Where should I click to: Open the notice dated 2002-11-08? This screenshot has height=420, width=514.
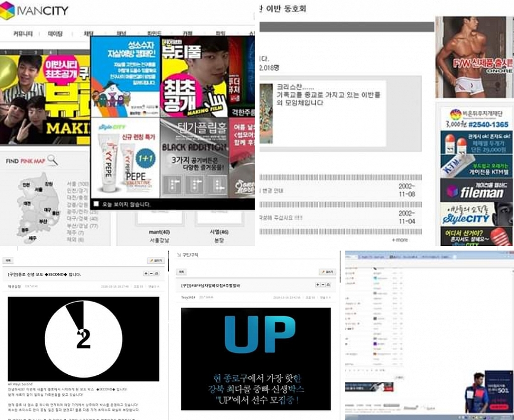point(341,190)
